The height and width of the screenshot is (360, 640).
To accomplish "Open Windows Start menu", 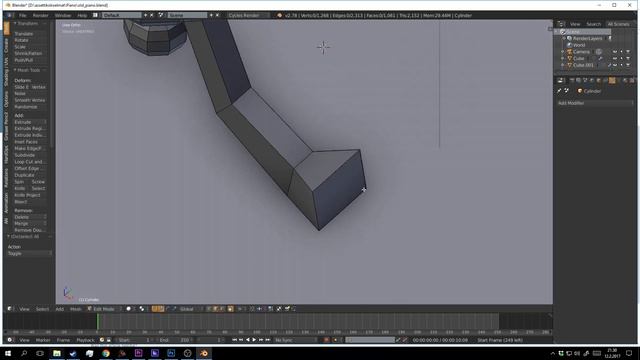I will click(8, 353).
